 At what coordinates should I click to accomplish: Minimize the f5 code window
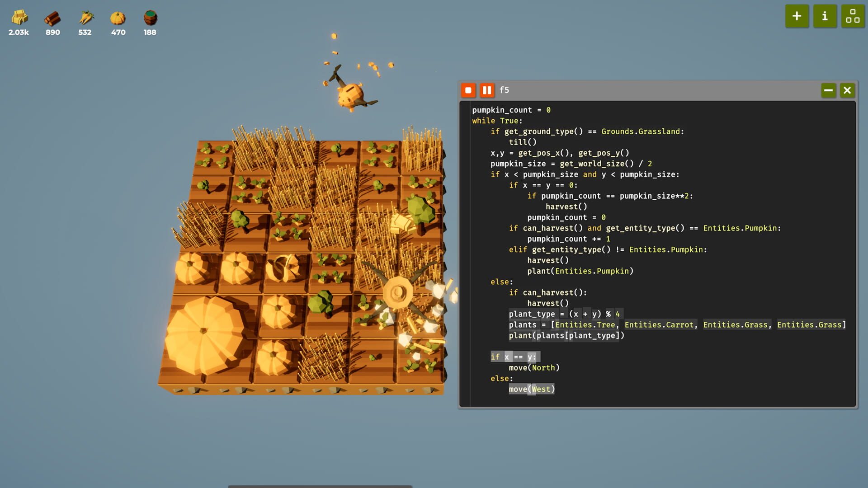(828, 90)
